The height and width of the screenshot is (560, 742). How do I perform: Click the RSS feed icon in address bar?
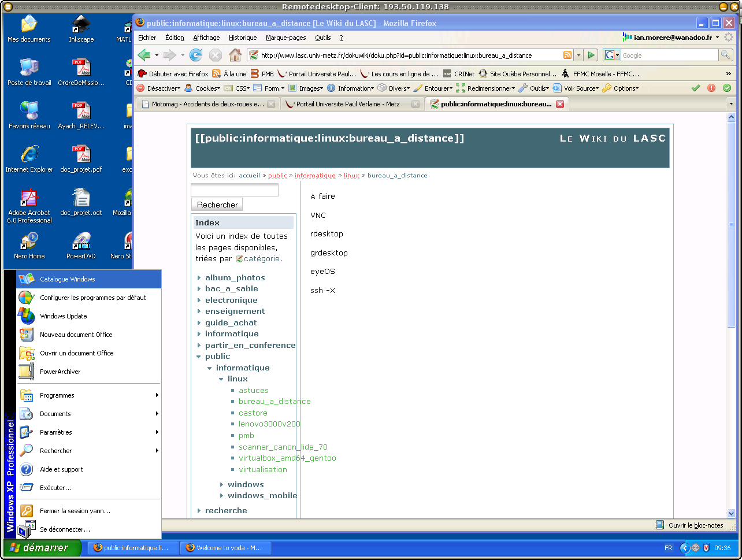(567, 55)
